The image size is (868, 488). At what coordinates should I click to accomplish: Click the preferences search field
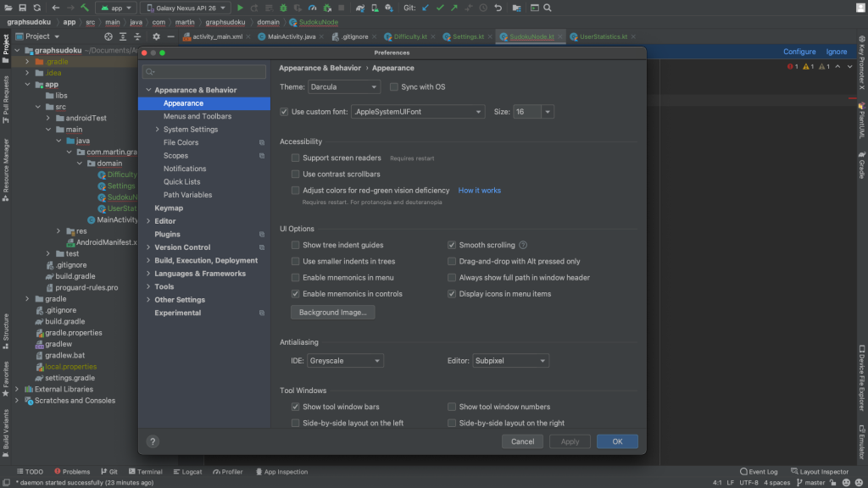(x=203, y=71)
